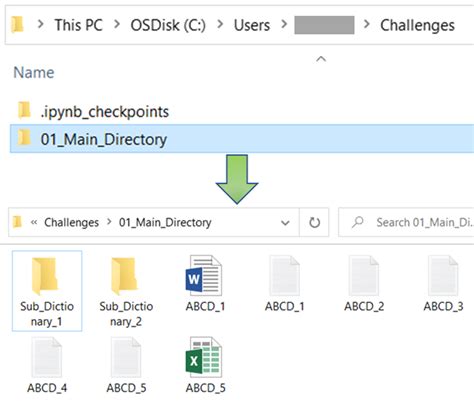
Task: Expand the chevron before This PC
Action: (41, 24)
